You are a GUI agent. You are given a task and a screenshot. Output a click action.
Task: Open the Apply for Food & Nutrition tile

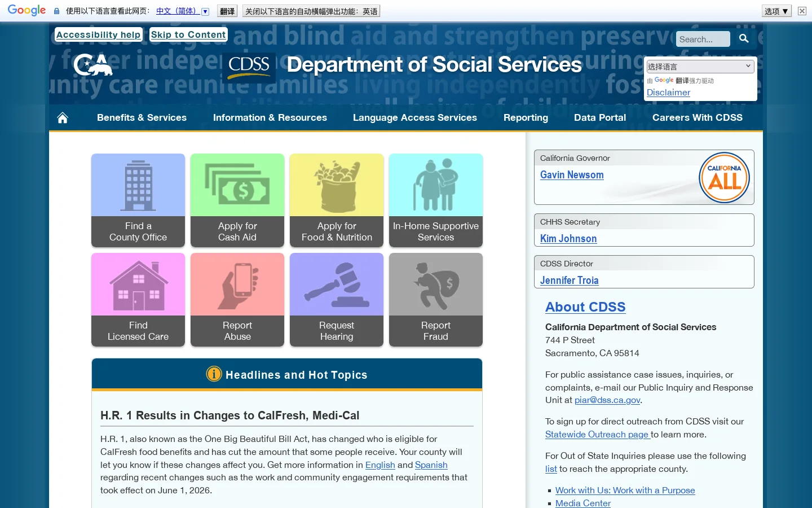337,200
